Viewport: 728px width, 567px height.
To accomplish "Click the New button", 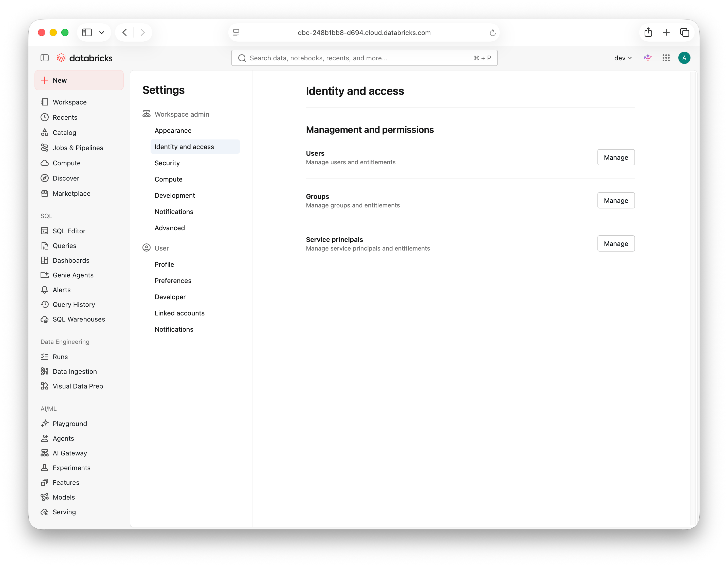I will coord(79,80).
